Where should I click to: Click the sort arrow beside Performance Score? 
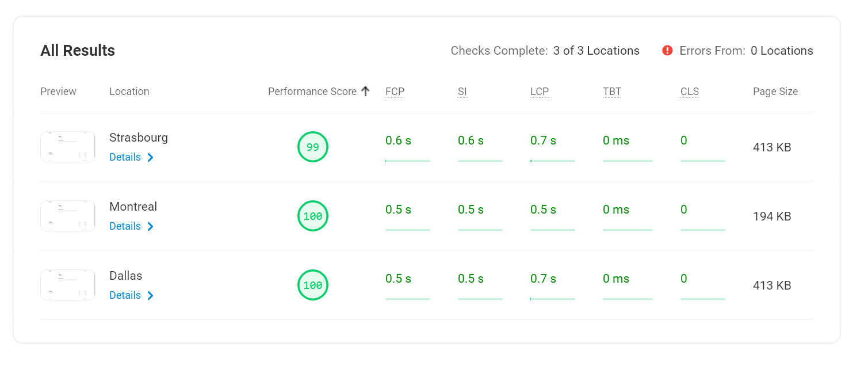pos(365,92)
